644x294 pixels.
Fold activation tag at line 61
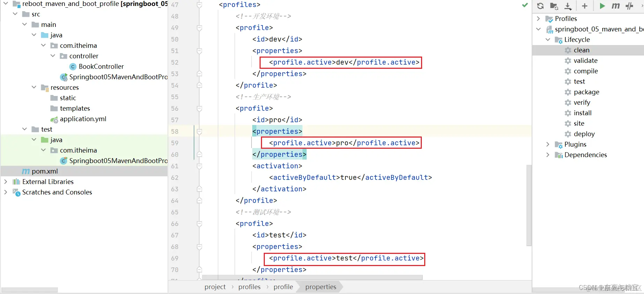[x=199, y=166]
